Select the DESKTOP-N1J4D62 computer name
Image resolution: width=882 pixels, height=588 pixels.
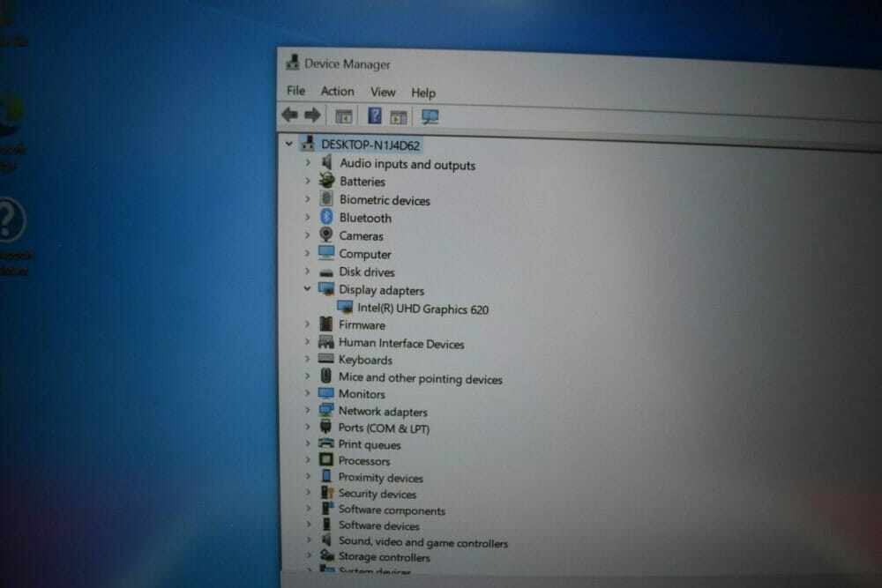coord(370,145)
